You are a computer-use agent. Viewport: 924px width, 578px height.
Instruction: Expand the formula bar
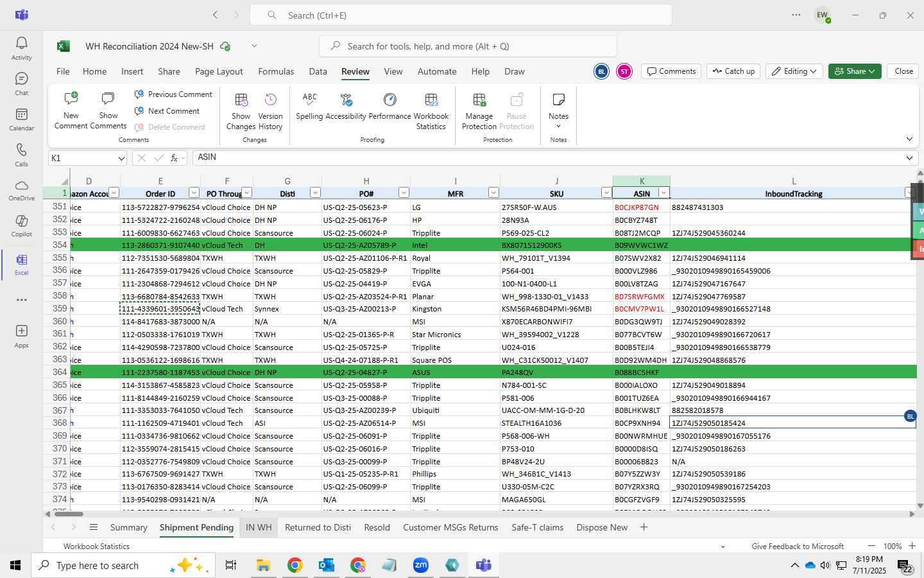click(x=909, y=158)
